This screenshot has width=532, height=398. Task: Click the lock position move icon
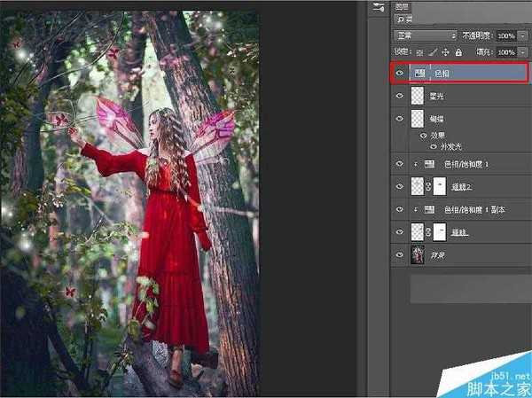tap(444, 51)
